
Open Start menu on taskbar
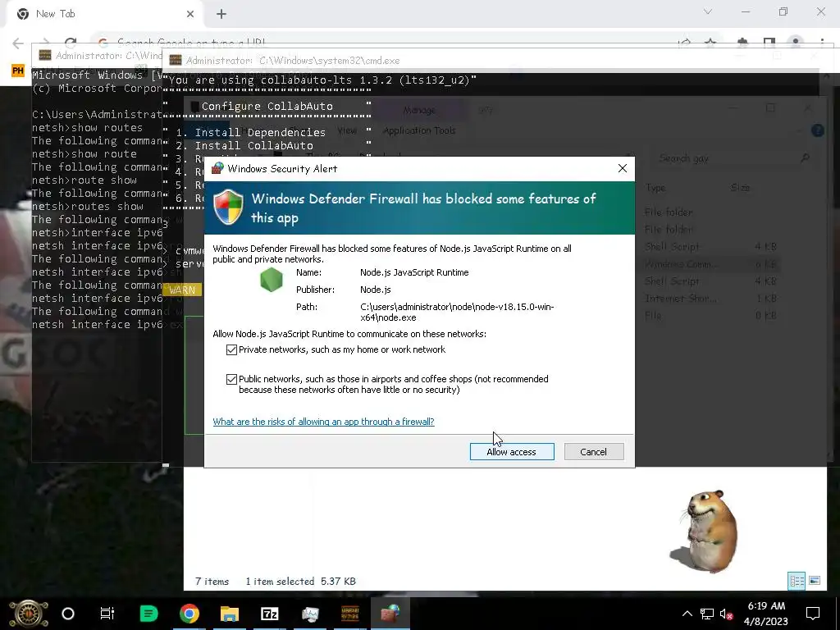[x=28, y=614]
